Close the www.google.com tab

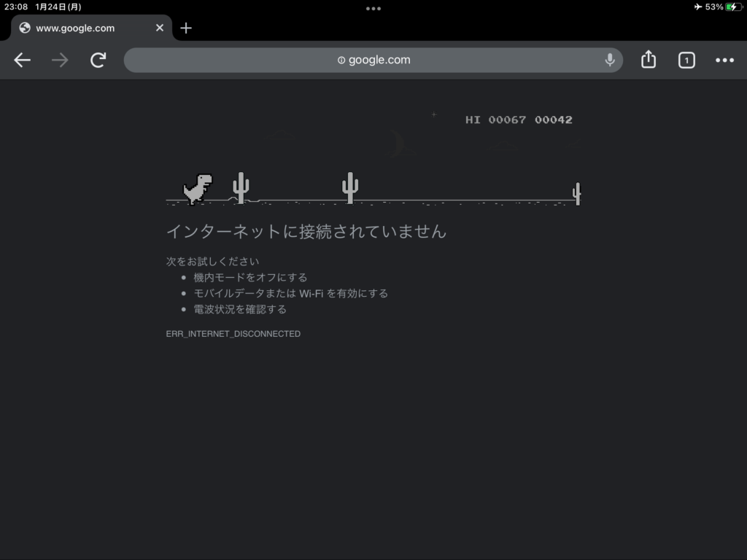160,28
